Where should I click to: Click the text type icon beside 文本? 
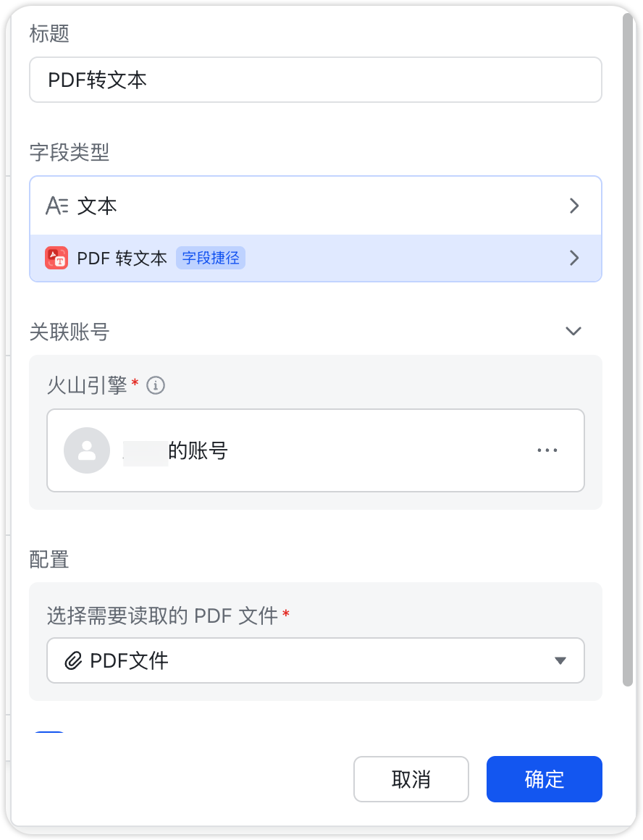tap(56, 206)
